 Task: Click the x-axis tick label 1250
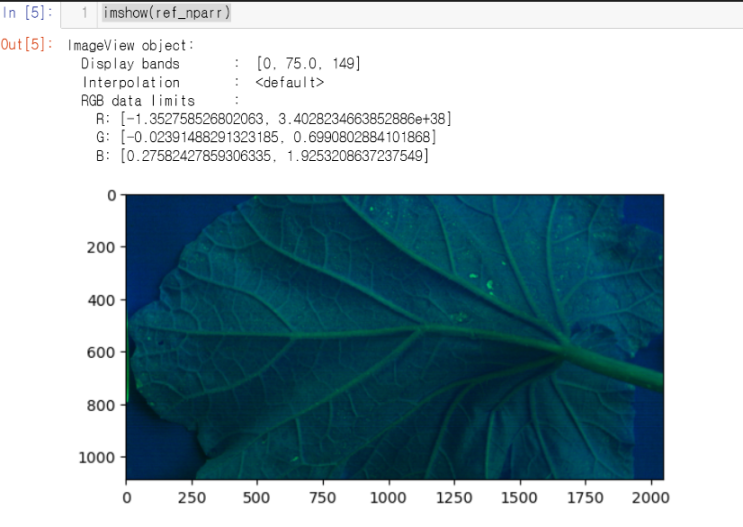pyautogui.click(x=454, y=498)
